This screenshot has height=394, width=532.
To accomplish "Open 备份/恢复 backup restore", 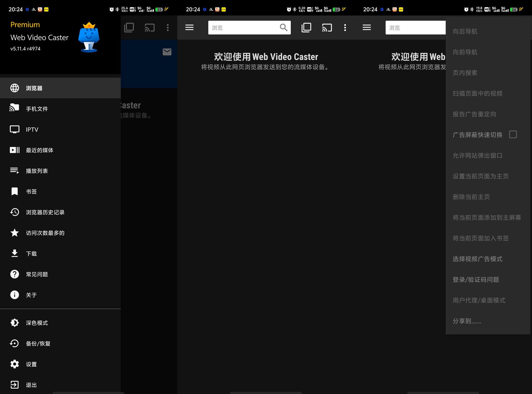I will coord(60,343).
